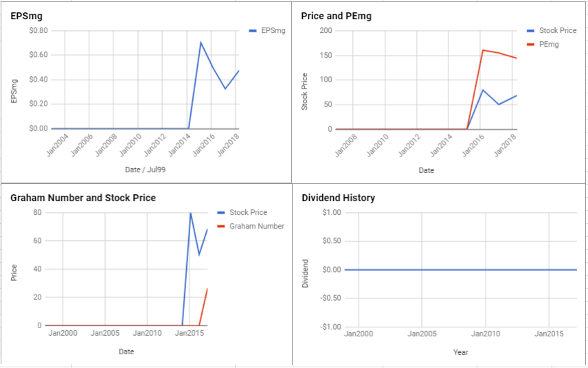Click the Year axis title in Dividend History
Viewport: 588px width, 368px height.
[x=460, y=352]
